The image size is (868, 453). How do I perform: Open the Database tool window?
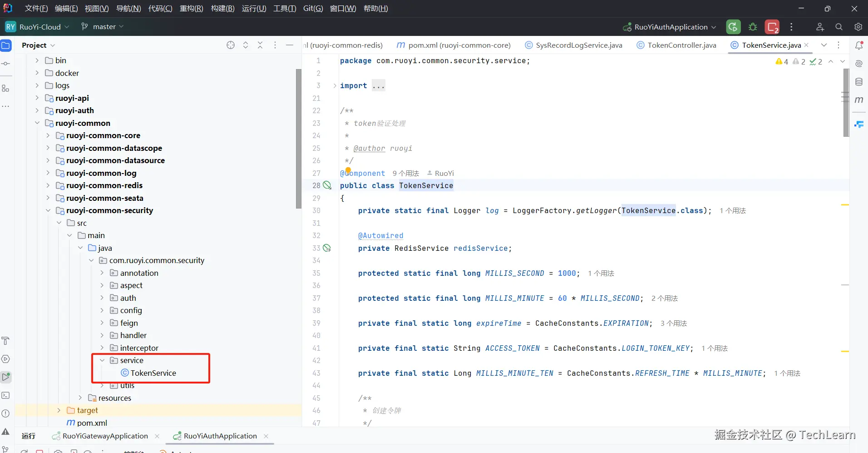pos(859,82)
